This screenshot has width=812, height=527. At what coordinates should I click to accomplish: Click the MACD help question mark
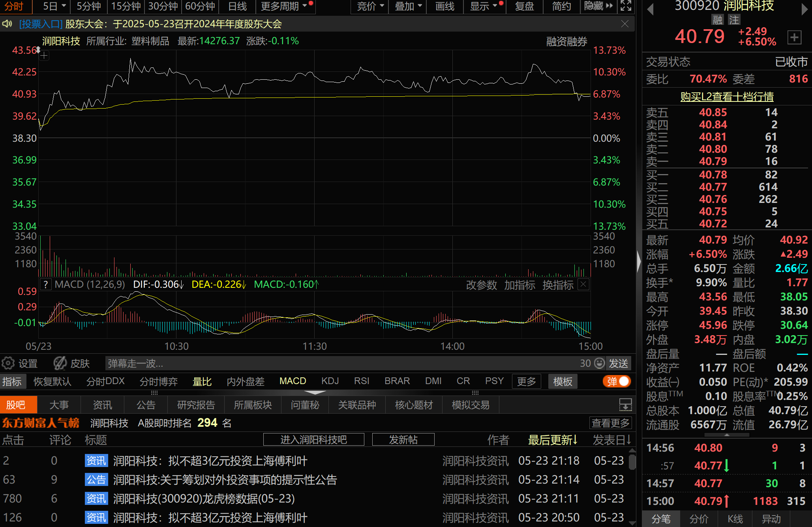click(x=46, y=285)
